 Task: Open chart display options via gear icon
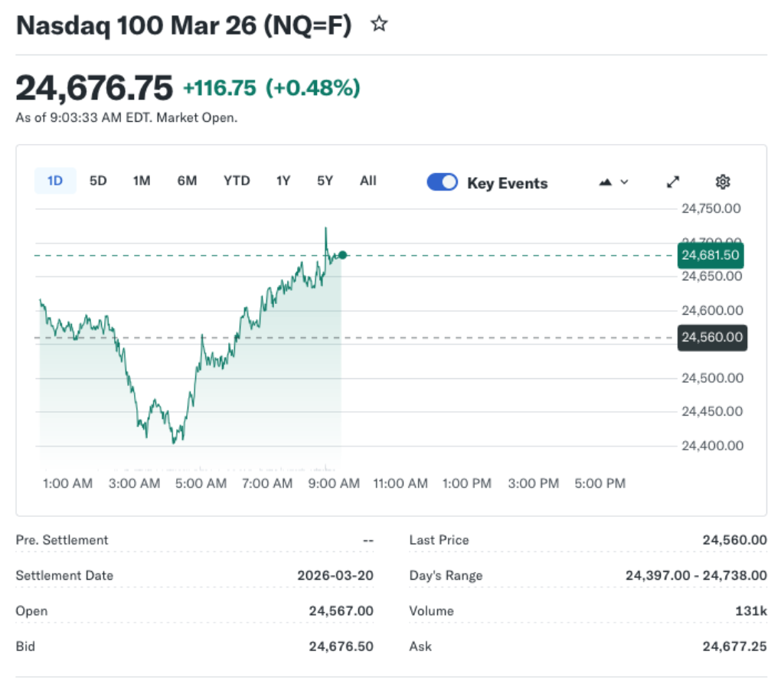722,181
